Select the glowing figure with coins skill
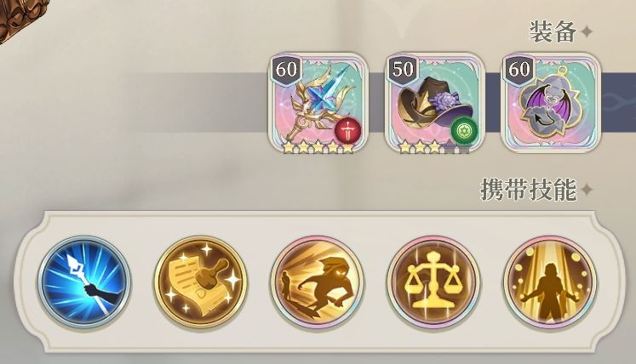636x364 pixels. pos(550,282)
